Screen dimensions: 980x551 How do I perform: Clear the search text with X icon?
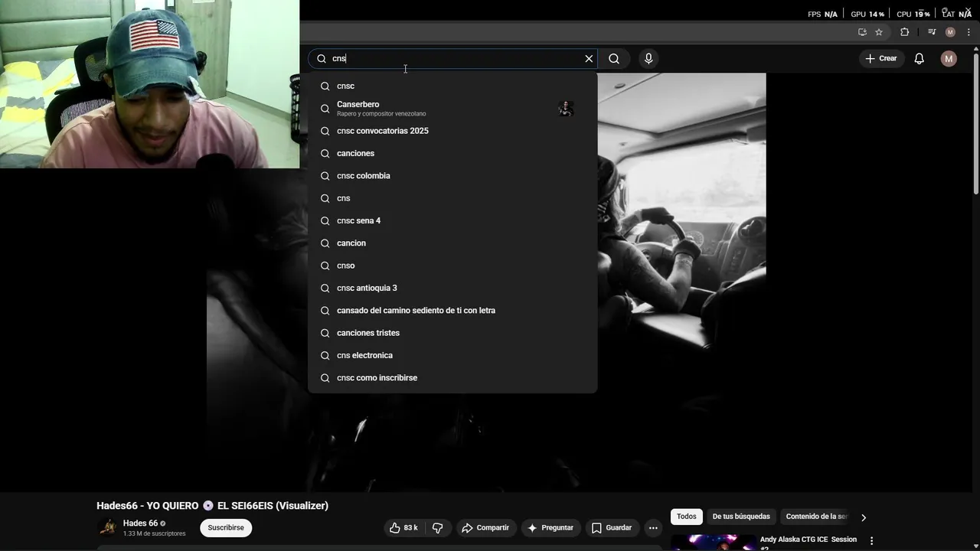[589, 59]
